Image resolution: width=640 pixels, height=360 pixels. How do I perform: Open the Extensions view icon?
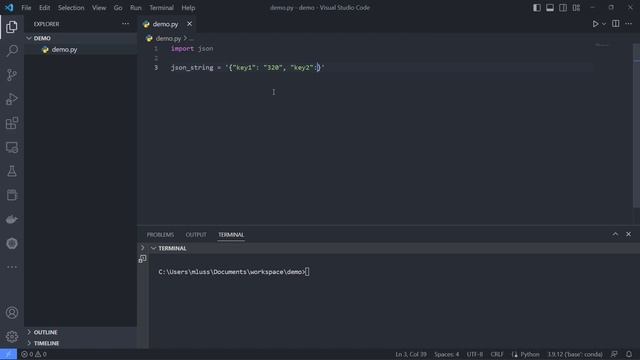click(12, 123)
